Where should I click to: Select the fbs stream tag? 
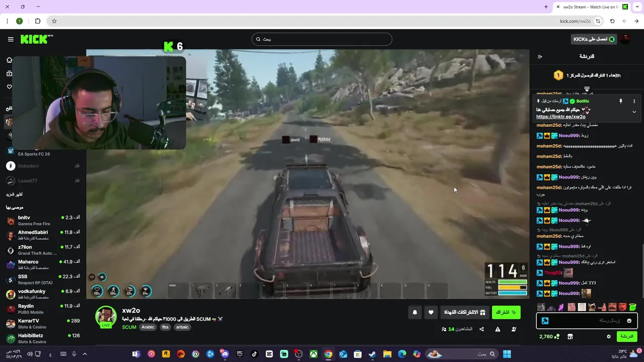point(165,327)
